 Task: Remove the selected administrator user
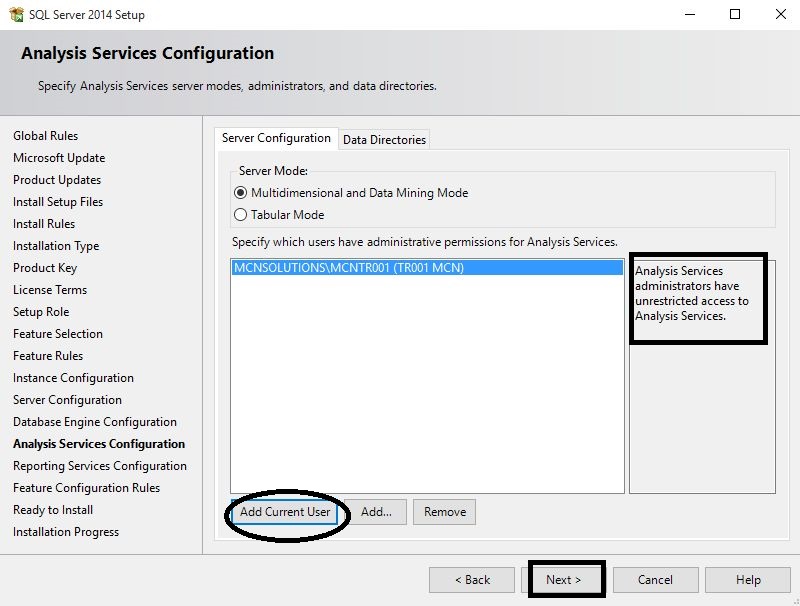point(444,512)
